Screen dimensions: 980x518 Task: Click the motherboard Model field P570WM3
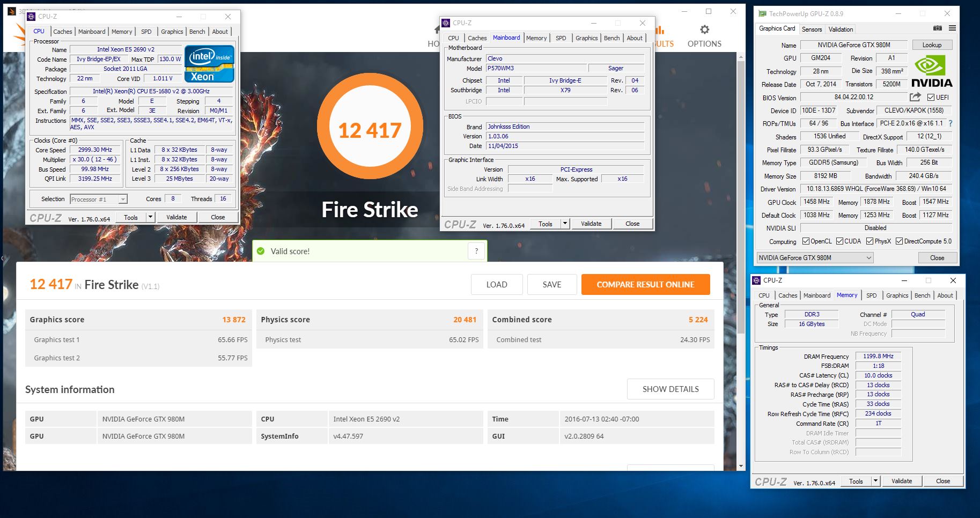[x=535, y=68]
